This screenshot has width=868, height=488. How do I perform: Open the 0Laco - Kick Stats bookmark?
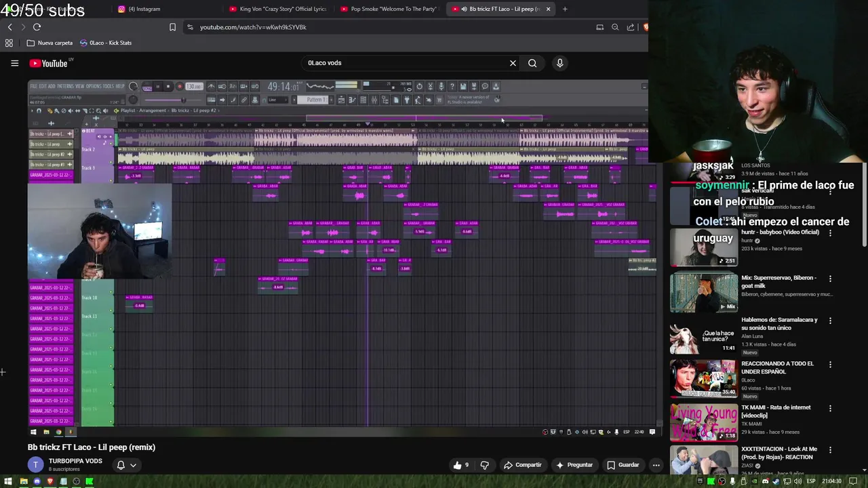pyautogui.click(x=106, y=43)
